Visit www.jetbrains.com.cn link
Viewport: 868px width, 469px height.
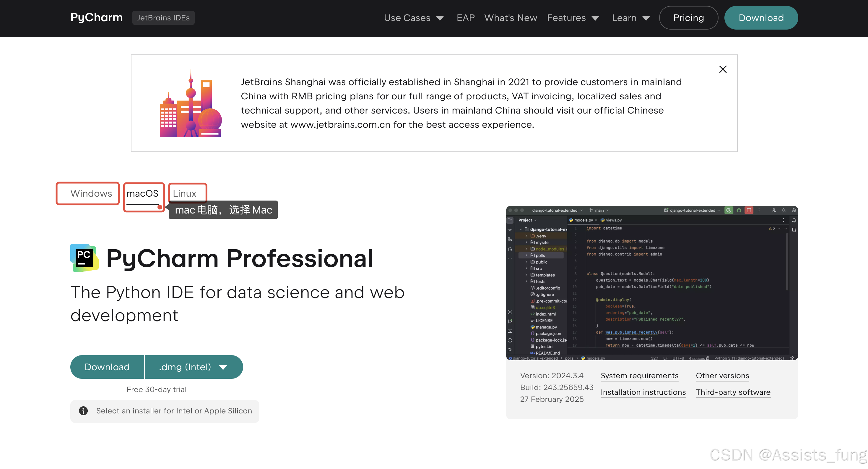coord(340,124)
